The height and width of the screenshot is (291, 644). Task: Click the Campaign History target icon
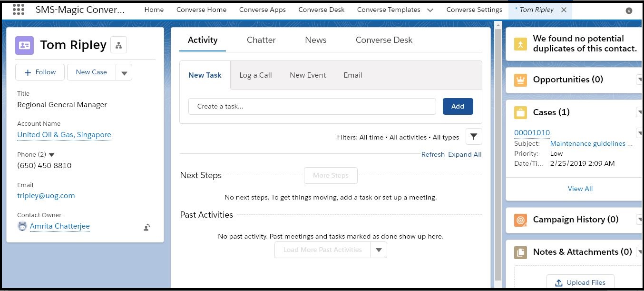[x=520, y=220]
